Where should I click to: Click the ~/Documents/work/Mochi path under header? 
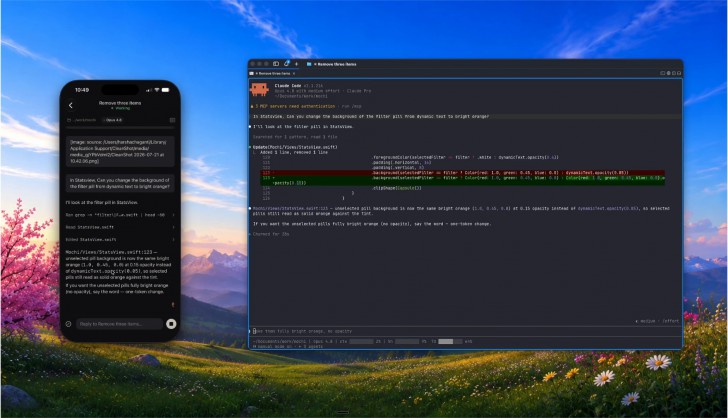coord(301,96)
